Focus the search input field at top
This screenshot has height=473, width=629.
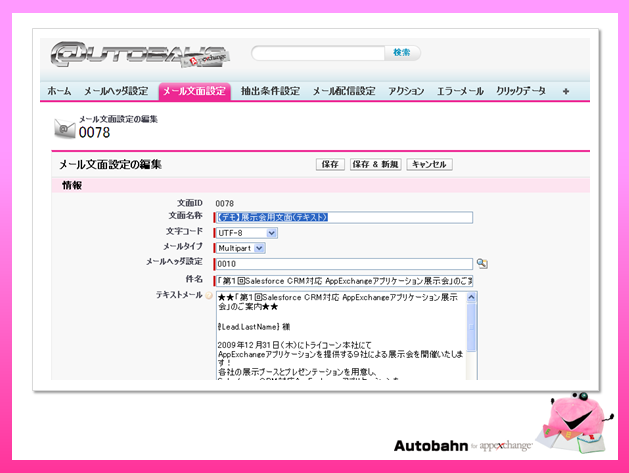318,53
